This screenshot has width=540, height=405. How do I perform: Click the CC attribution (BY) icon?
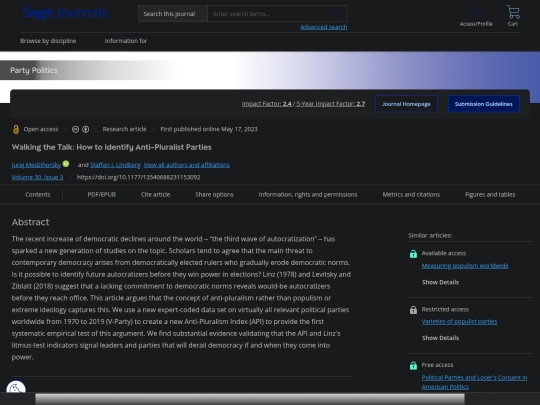(86, 129)
